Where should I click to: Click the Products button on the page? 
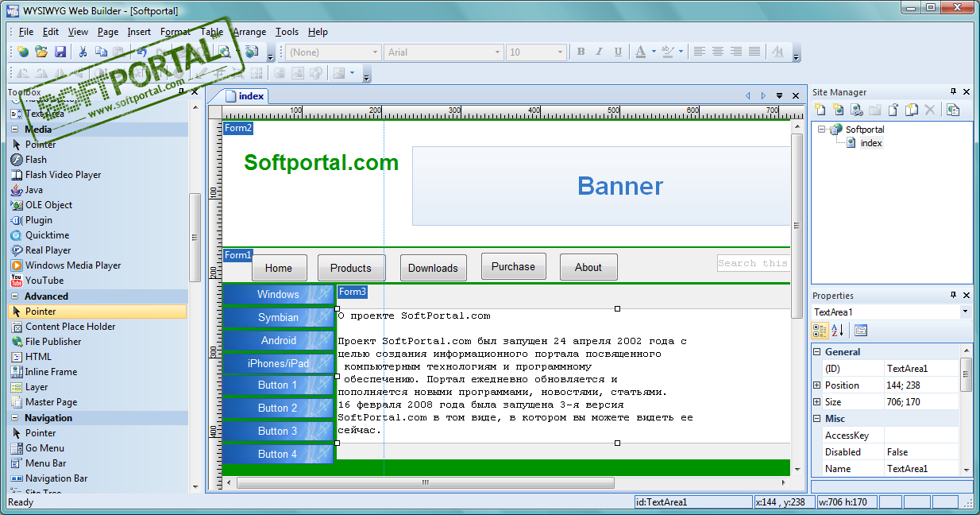click(351, 268)
